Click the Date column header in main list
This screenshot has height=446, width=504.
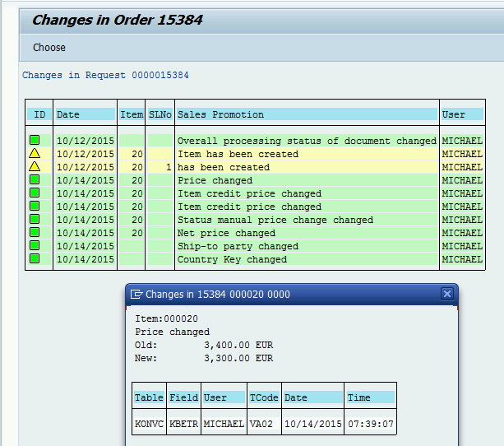pyautogui.click(x=86, y=114)
